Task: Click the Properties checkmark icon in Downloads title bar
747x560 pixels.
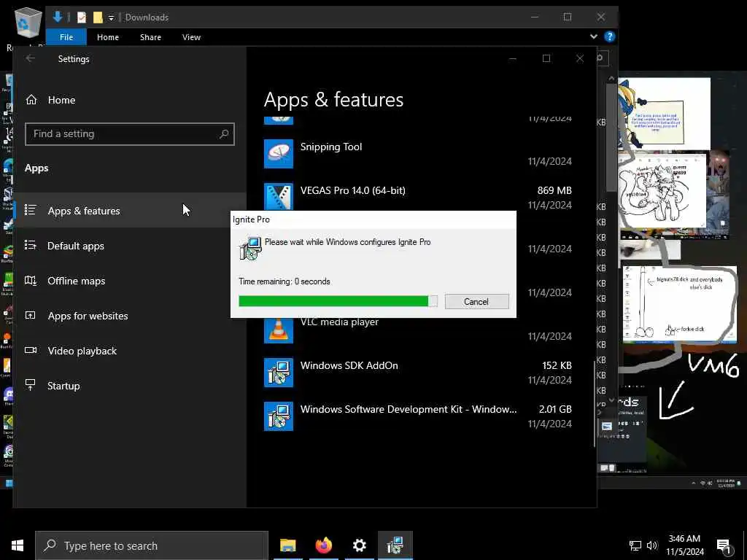Action: [x=82, y=17]
